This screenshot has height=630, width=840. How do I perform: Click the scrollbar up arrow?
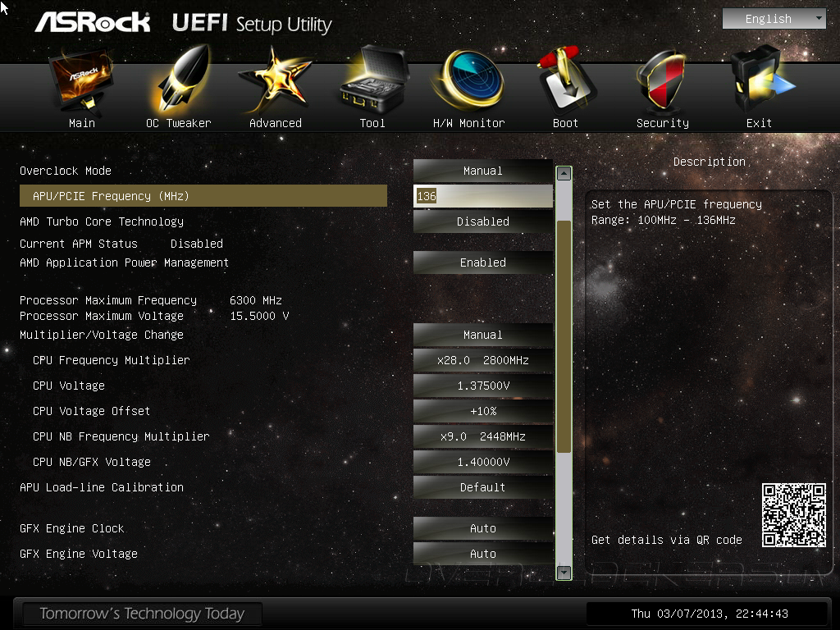point(564,174)
